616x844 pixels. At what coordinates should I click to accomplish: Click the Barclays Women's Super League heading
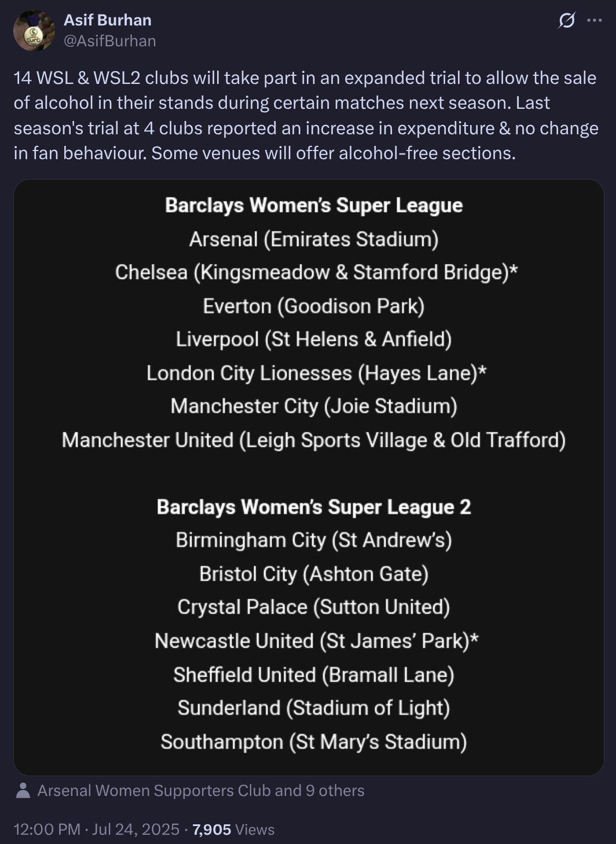(314, 206)
